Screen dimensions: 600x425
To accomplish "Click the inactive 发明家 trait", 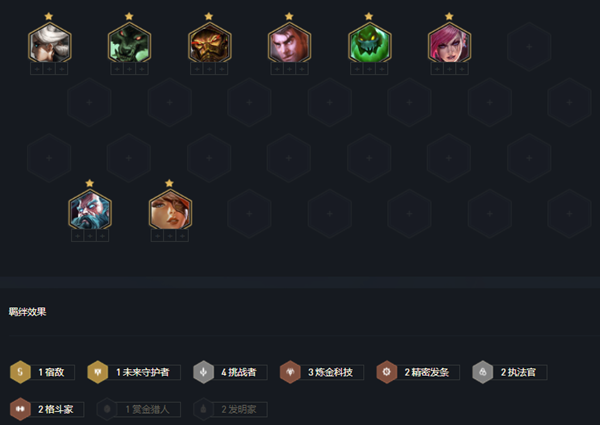I will [x=230, y=409].
